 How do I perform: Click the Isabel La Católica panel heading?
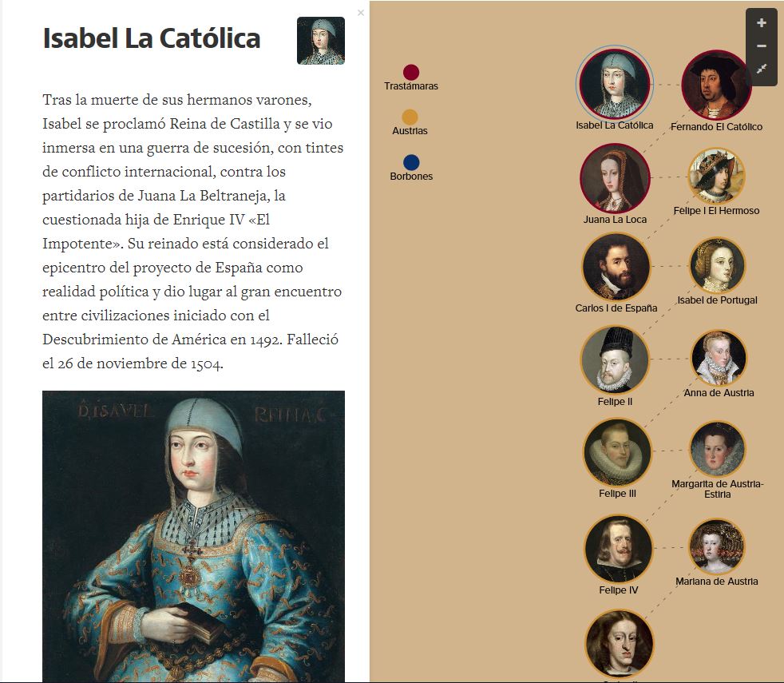click(x=152, y=38)
